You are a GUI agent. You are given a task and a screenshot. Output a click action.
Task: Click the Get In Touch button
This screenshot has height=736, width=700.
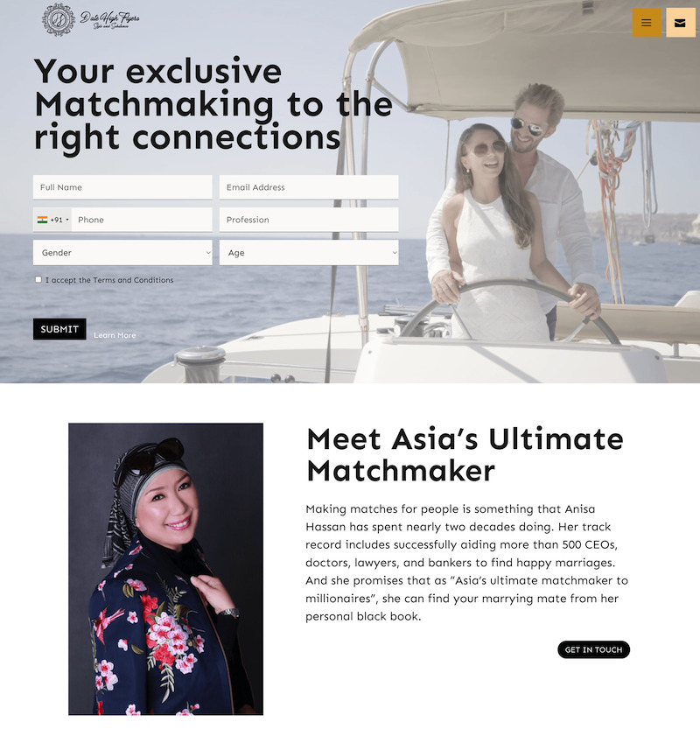pyautogui.click(x=593, y=649)
